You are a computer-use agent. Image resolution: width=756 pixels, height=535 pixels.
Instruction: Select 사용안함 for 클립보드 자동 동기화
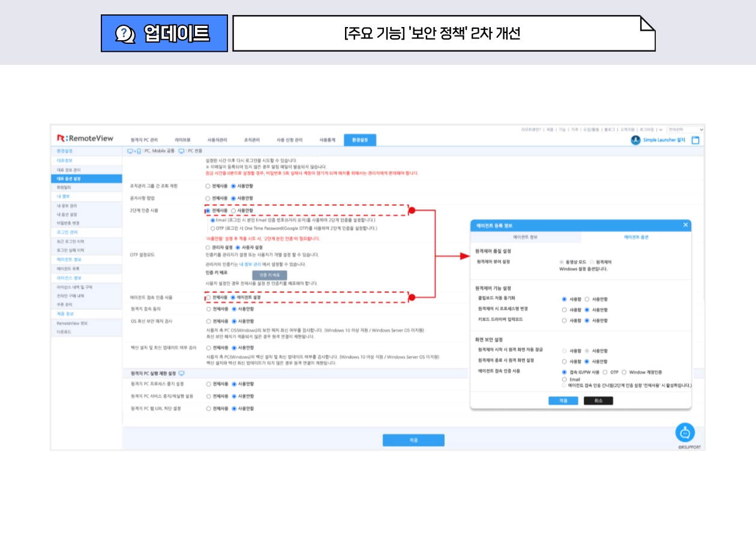coord(587,298)
